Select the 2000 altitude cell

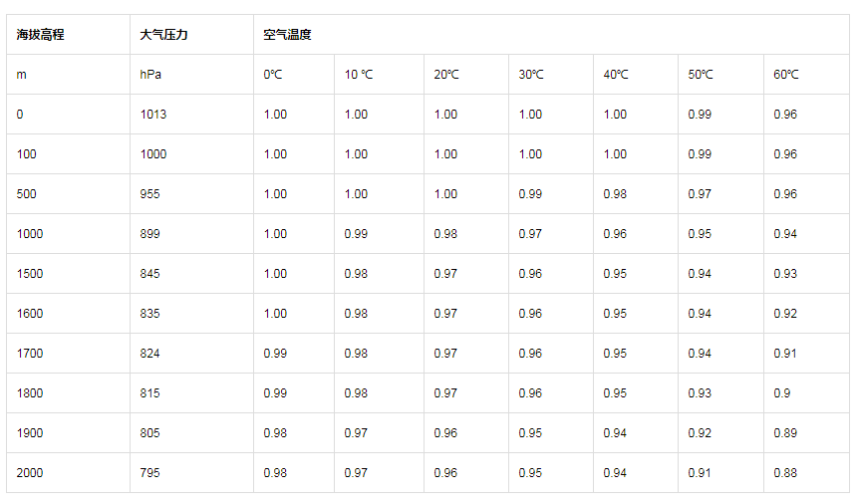pyautogui.click(x=69, y=473)
